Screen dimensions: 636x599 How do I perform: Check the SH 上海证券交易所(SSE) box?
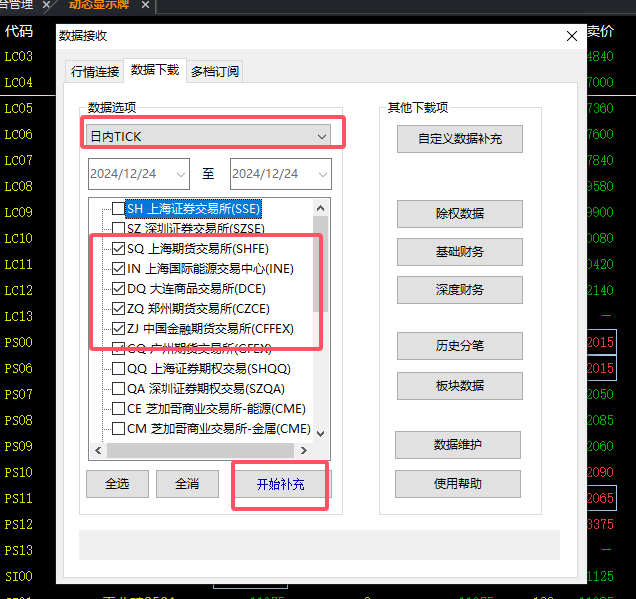pos(118,208)
